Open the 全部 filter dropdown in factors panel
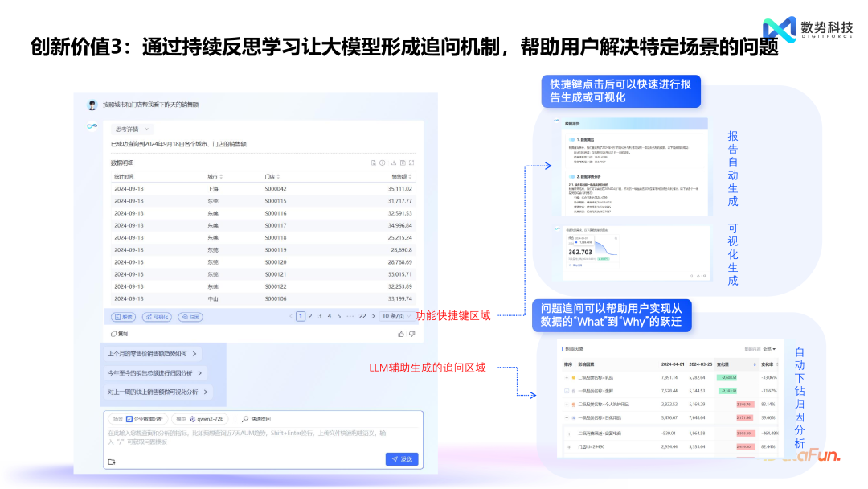 769,349
